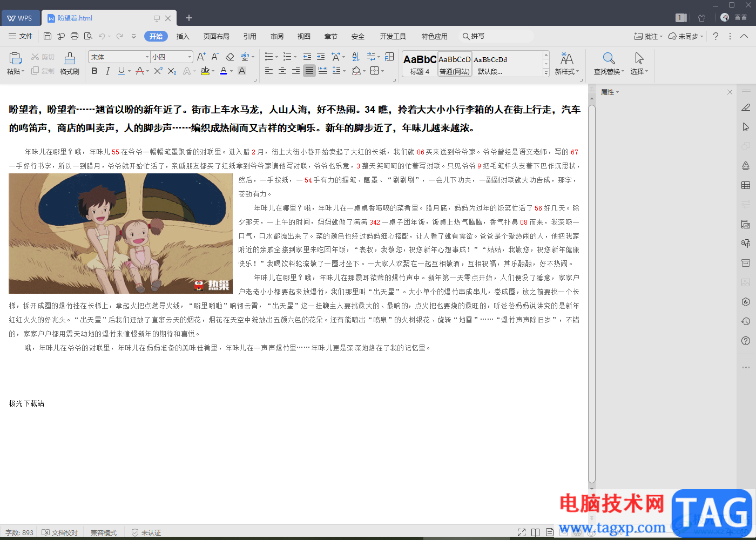Switch to the Page Layout (页面布局) tab
The width and height of the screenshot is (756, 540).
[217, 36]
